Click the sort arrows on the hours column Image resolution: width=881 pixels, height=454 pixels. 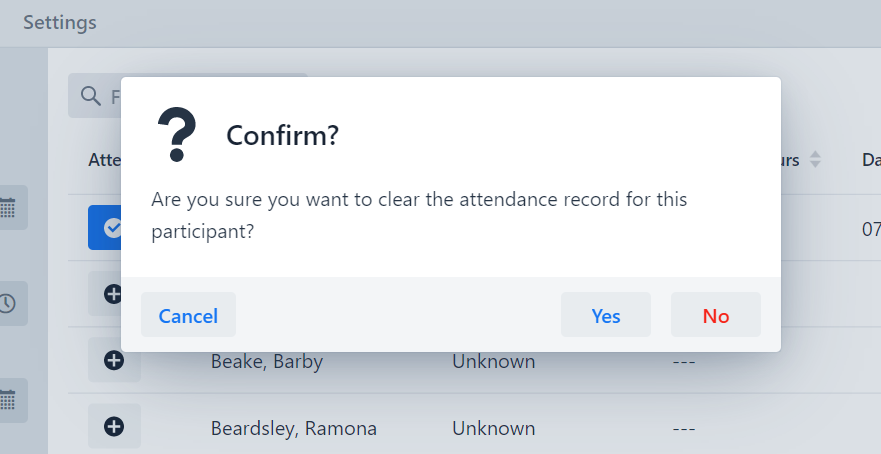click(x=815, y=160)
